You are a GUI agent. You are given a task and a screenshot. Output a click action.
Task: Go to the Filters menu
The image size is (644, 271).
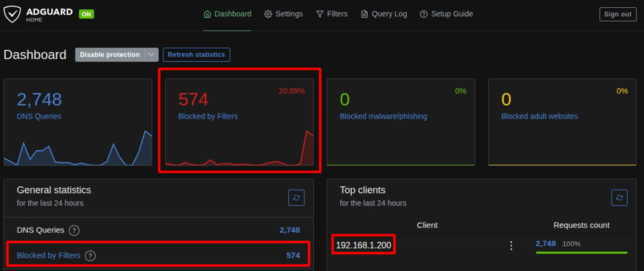(332, 14)
